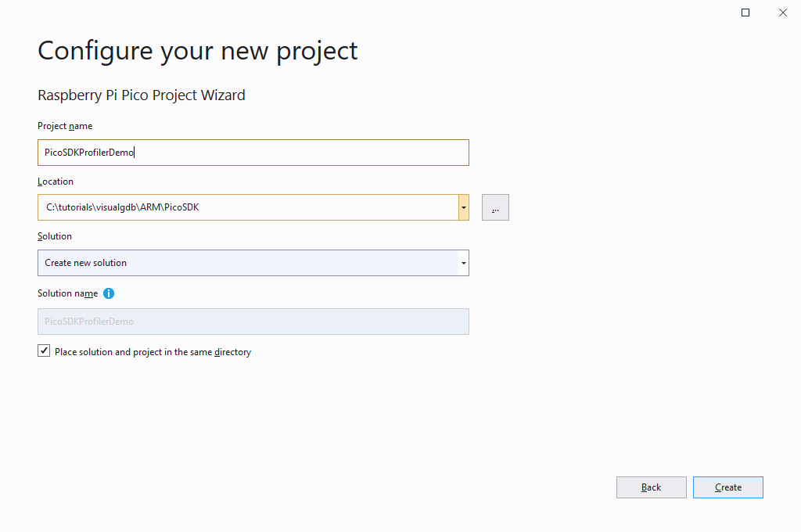Expand the Location dropdown arrow

coord(463,207)
